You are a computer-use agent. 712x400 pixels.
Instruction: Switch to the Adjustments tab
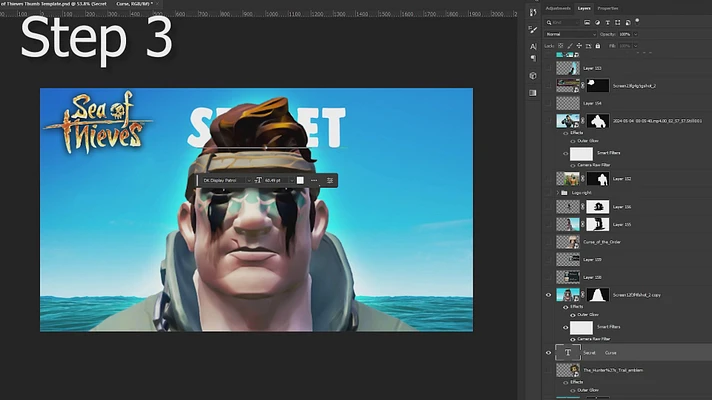558,8
